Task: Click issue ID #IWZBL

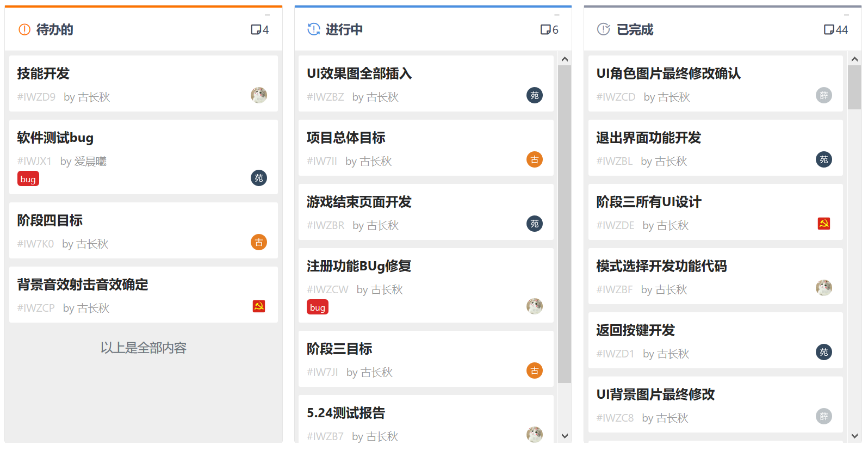Action: 615,161
